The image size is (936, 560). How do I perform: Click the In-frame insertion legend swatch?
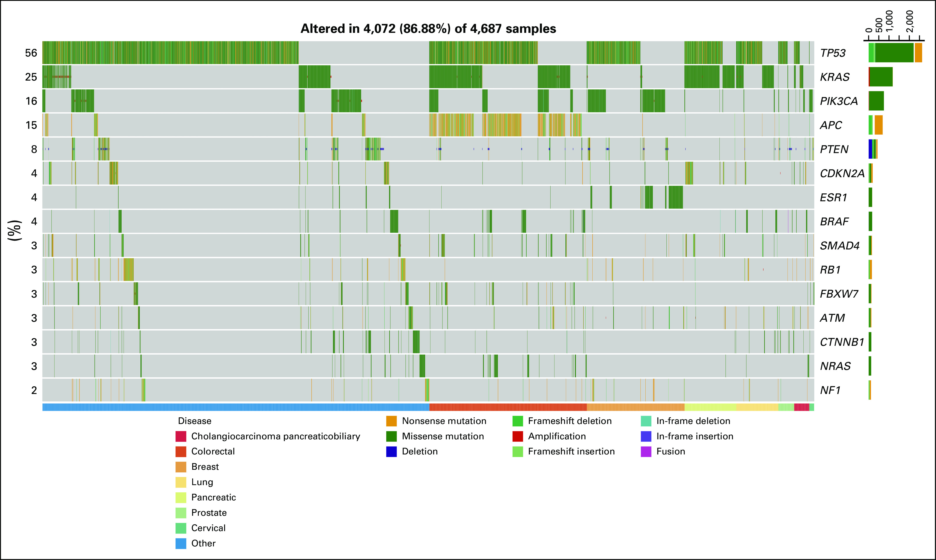tap(646, 436)
